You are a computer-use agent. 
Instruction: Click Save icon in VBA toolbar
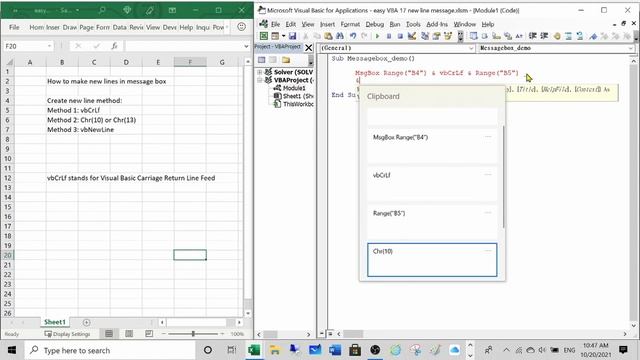[x=292, y=36]
